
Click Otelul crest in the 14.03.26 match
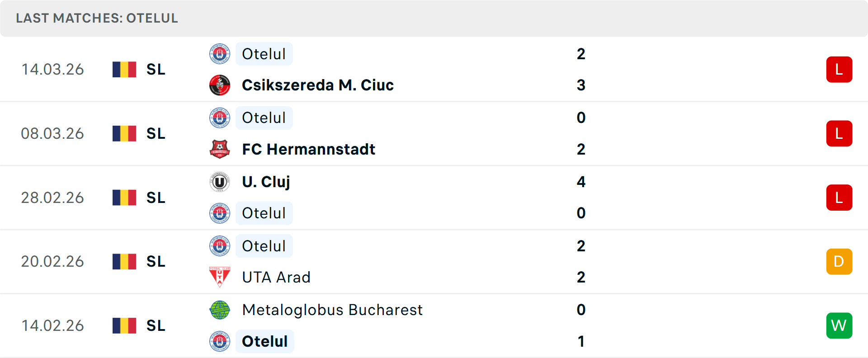(220, 54)
